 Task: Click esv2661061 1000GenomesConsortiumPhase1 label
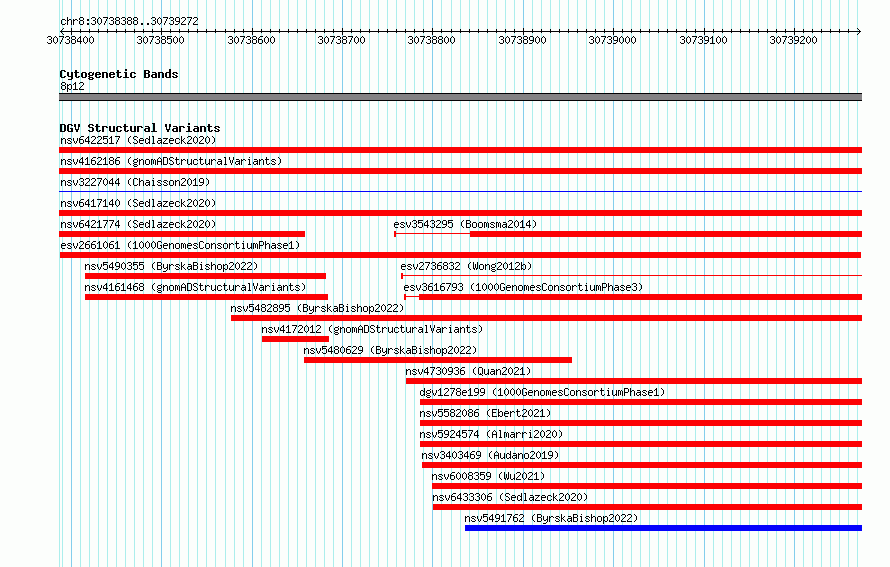[180, 245]
